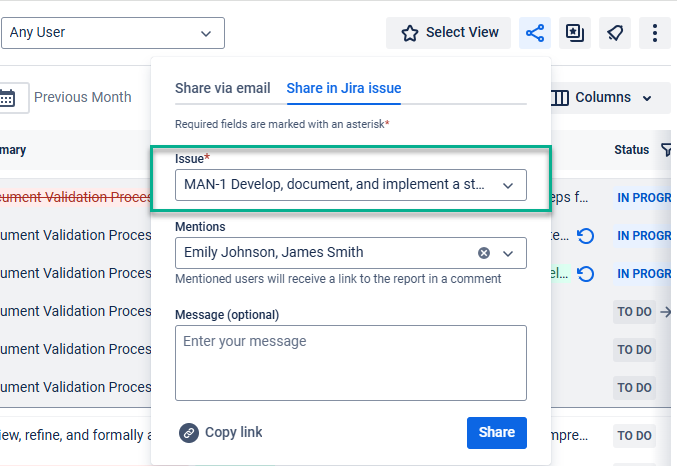
Task: Click the history icon in the third row
Action: [x=586, y=274]
